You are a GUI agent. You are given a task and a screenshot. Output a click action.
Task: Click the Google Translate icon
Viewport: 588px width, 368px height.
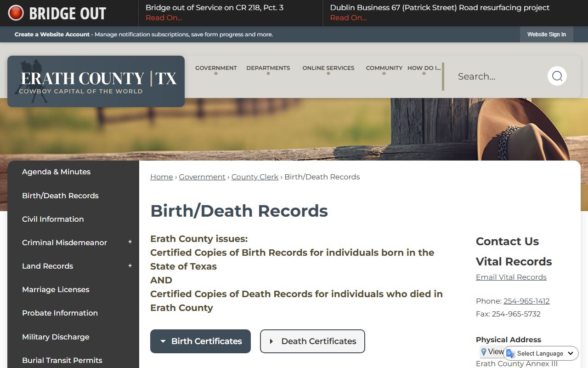point(510,353)
